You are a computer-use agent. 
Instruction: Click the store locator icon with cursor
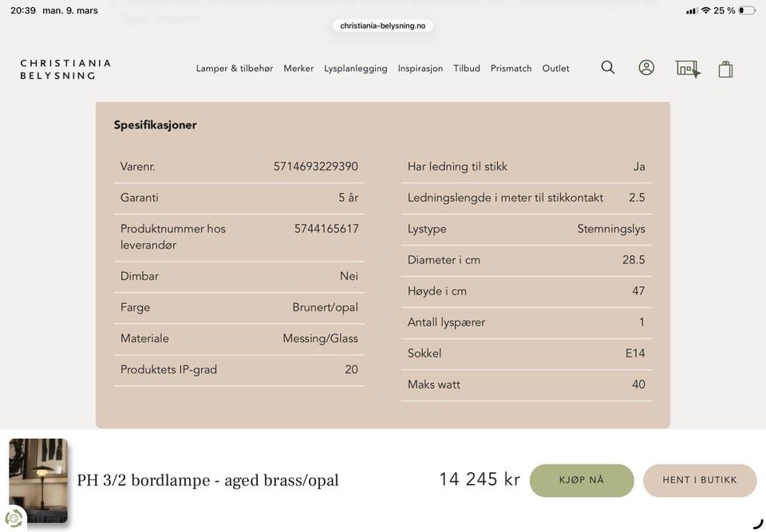(687, 69)
